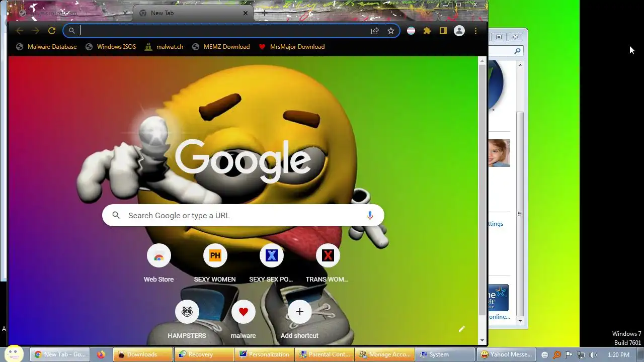Viewport: 644px width, 362px height.
Task: Click the network tray icon
Action: pos(581,355)
